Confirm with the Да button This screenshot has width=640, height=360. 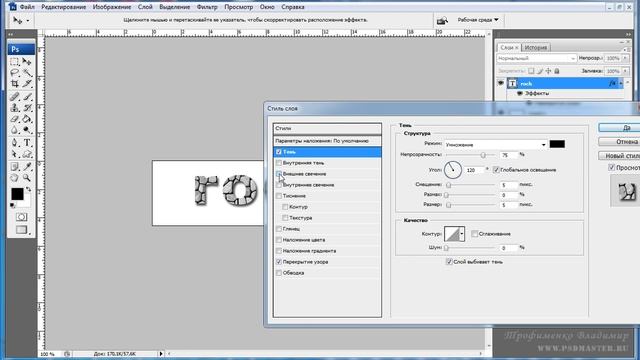[619, 128]
